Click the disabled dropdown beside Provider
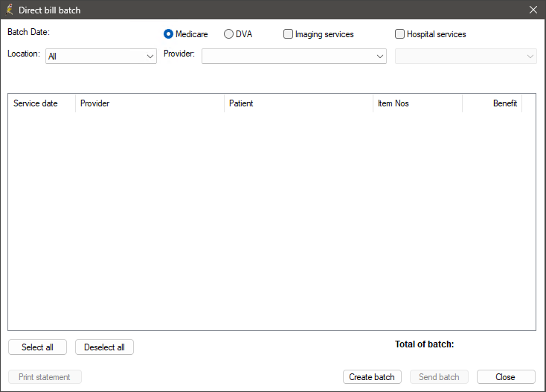This screenshot has width=546, height=392. 466,56
